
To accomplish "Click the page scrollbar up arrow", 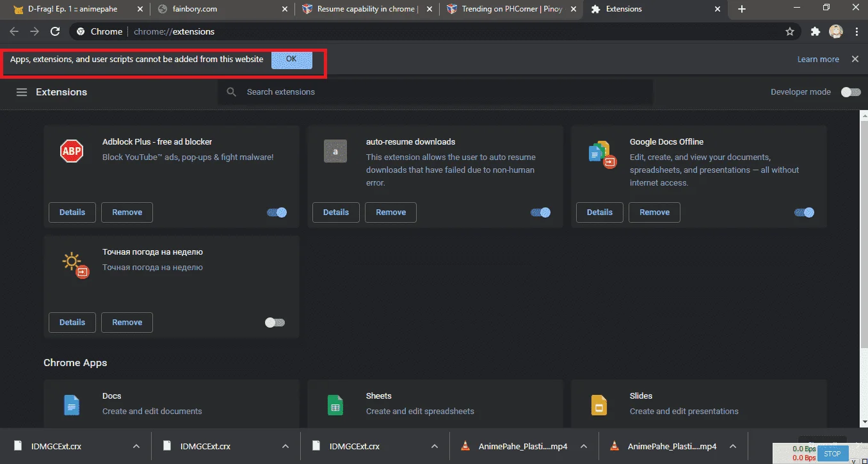I will pyautogui.click(x=863, y=115).
